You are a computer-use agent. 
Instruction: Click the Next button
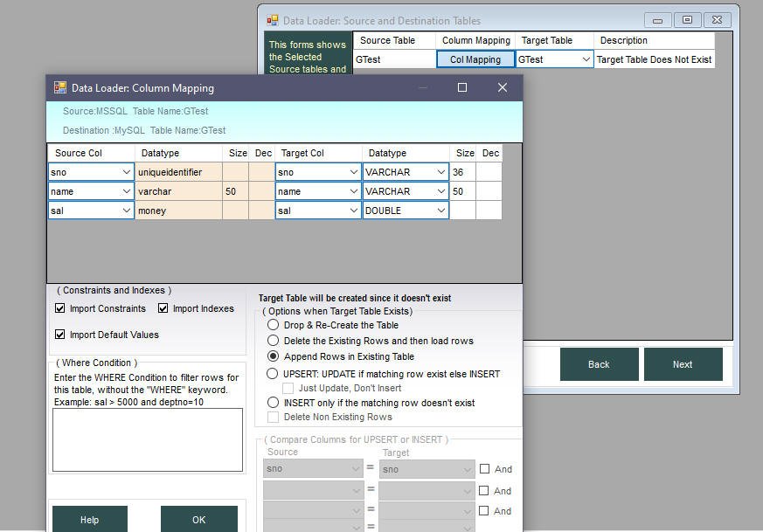[683, 364]
